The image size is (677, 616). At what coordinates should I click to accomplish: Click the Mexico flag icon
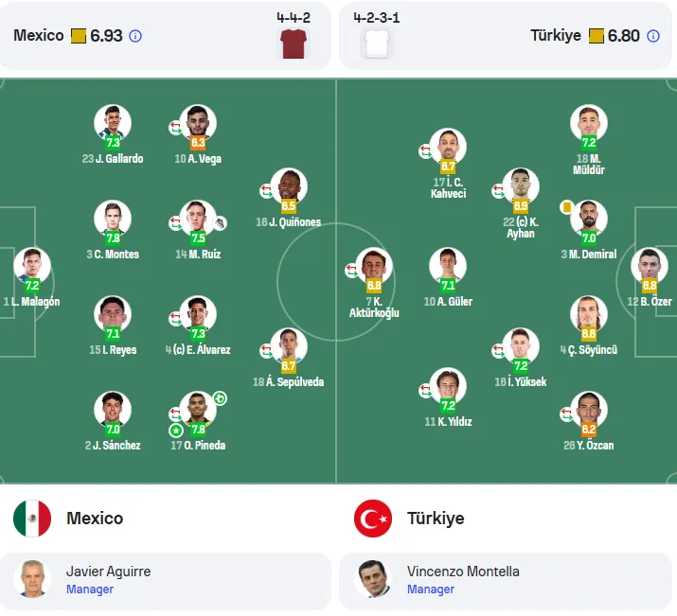(32, 519)
